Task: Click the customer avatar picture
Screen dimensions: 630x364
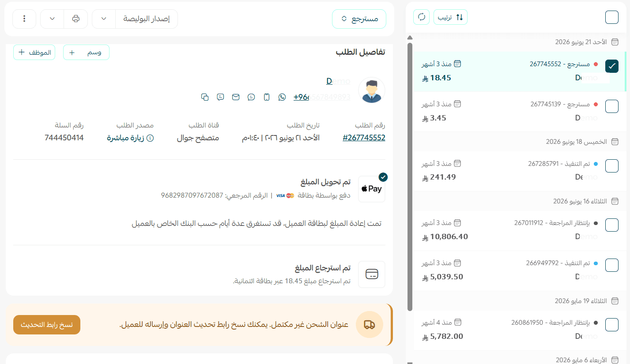Action: coord(372,90)
